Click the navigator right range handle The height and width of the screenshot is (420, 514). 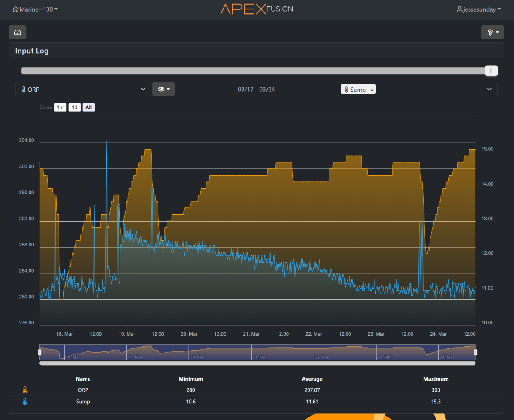(x=475, y=352)
